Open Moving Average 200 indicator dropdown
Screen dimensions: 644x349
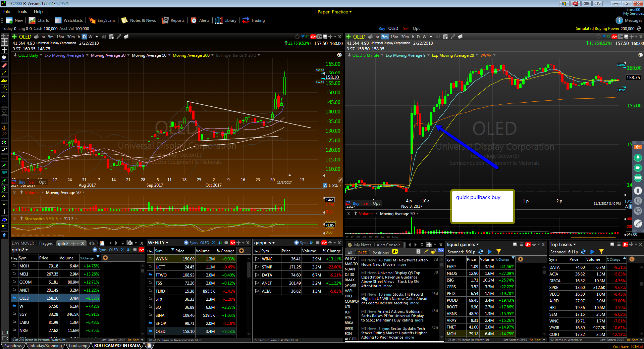pyautogui.click(x=212, y=55)
